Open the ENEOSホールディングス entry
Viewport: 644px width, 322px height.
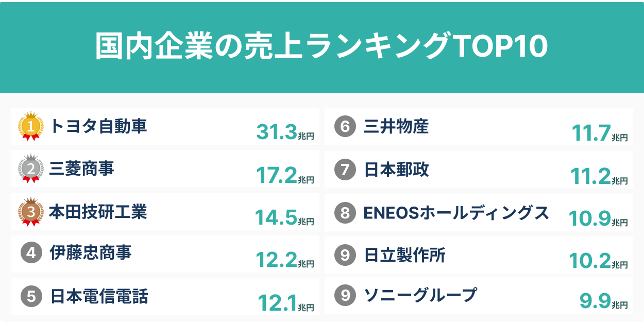456,212
